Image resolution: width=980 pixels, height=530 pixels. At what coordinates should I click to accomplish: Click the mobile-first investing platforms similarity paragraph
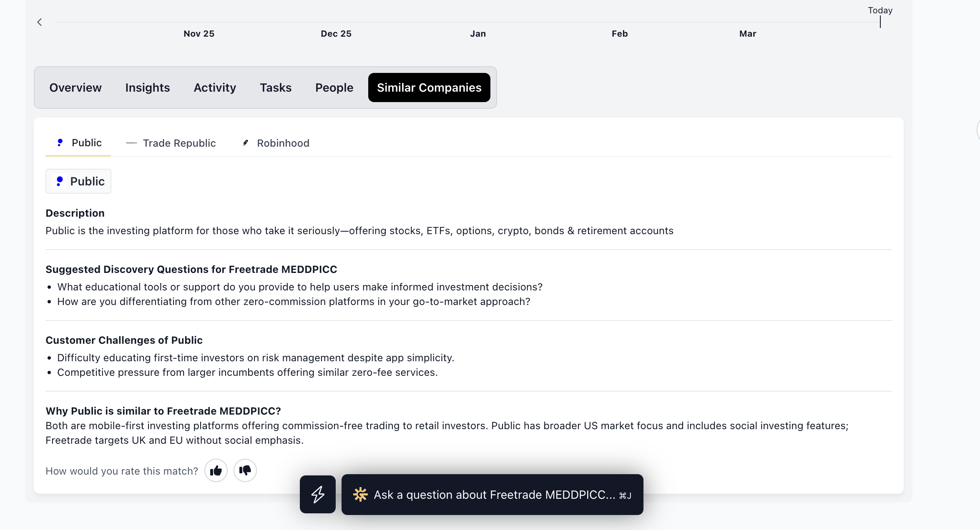coord(447,433)
